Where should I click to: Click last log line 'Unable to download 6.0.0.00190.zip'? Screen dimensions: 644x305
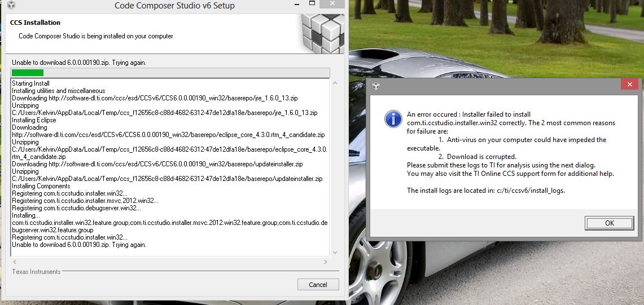click(x=79, y=245)
